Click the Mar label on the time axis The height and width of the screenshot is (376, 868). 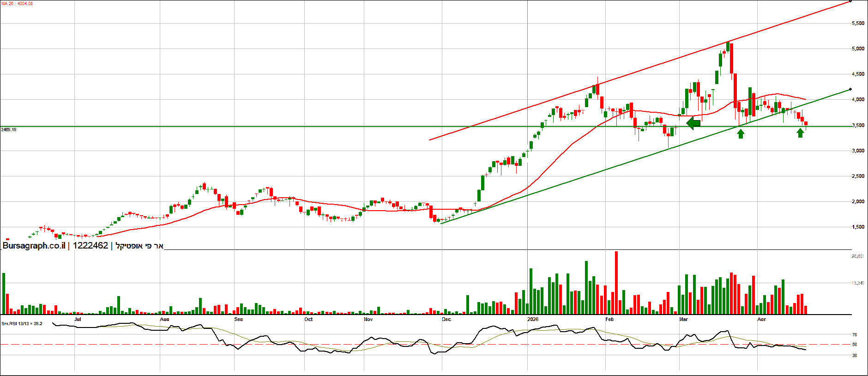click(x=683, y=319)
